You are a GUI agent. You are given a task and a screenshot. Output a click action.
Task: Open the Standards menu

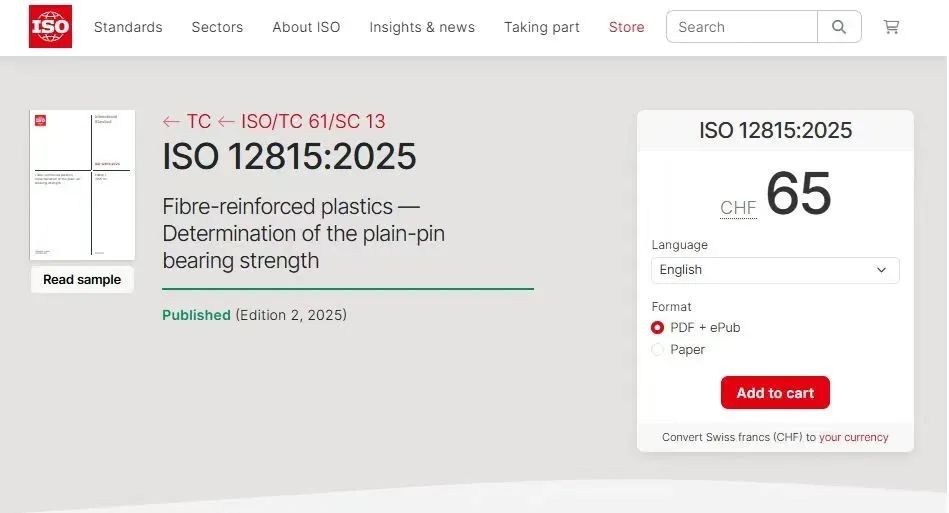[x=128, y=27]
